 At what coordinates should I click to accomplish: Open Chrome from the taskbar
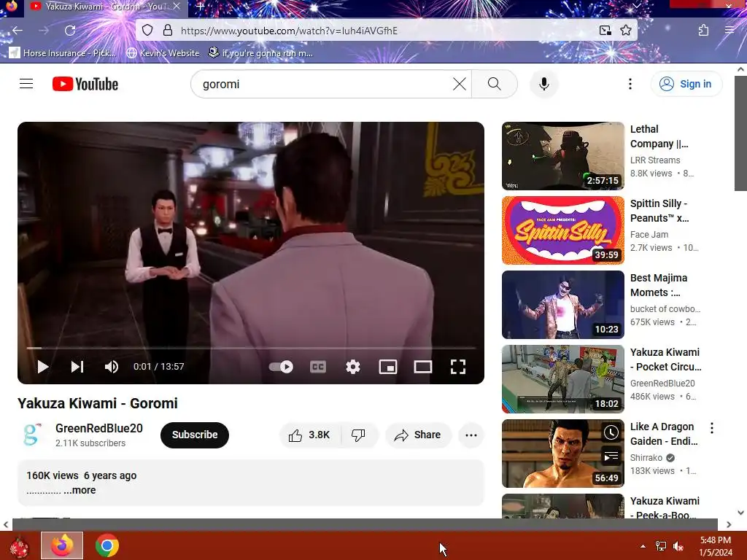[x=107, y=545]
